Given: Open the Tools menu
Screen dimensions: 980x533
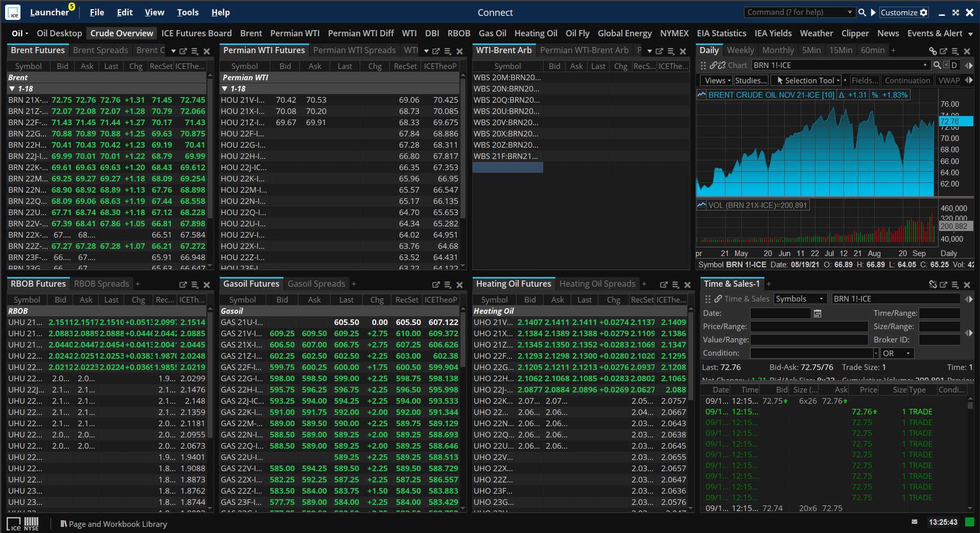Looking at the screenshot, I should point(188,12).
